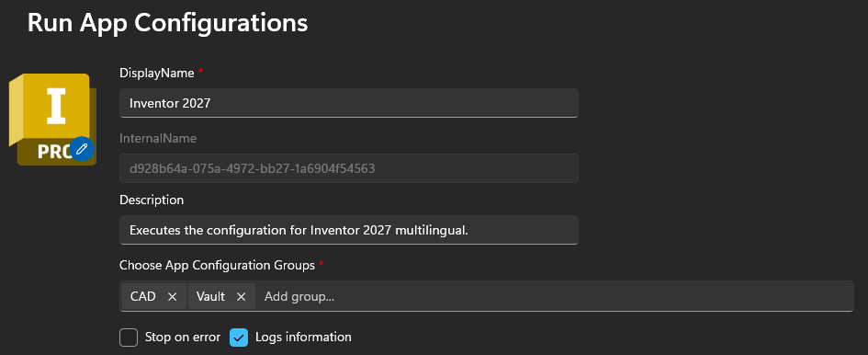Click the Logs information label text
868x355 pixels.
click(303, 337)
